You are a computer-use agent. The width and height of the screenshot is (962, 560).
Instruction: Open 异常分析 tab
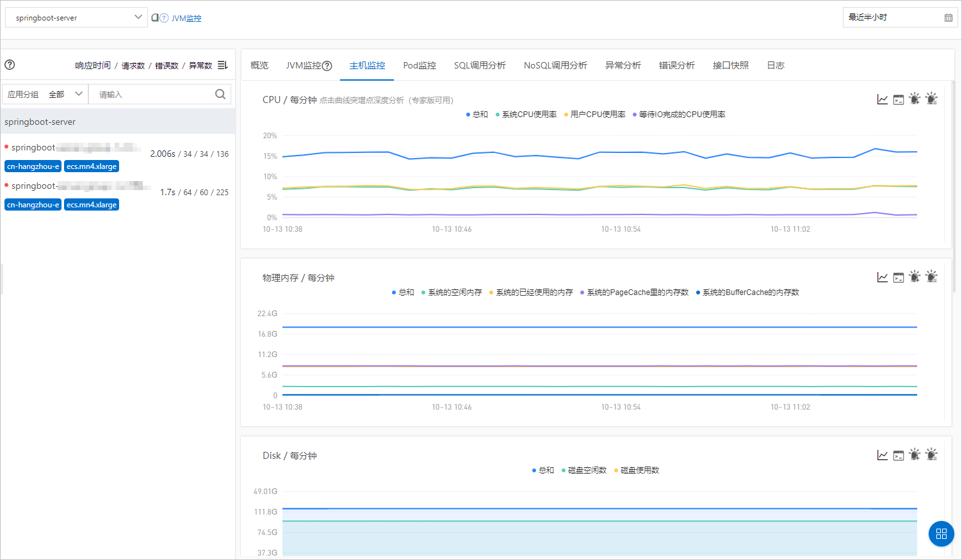click(623, 65)
